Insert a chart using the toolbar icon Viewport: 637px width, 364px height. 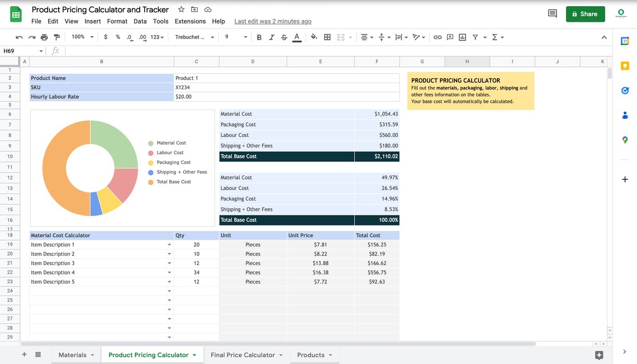pos(462,37)
